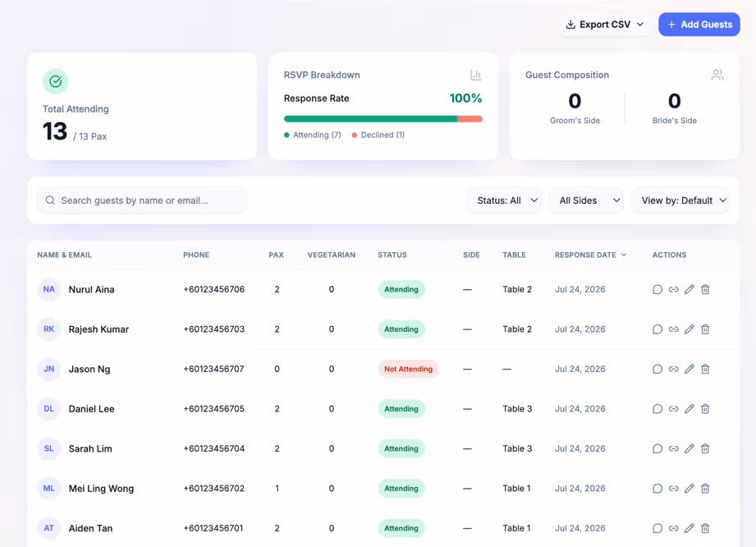756x547 pixels.
Task: Click the Groom's Side count
Action: pyautogui.click(x=575, y=101)
